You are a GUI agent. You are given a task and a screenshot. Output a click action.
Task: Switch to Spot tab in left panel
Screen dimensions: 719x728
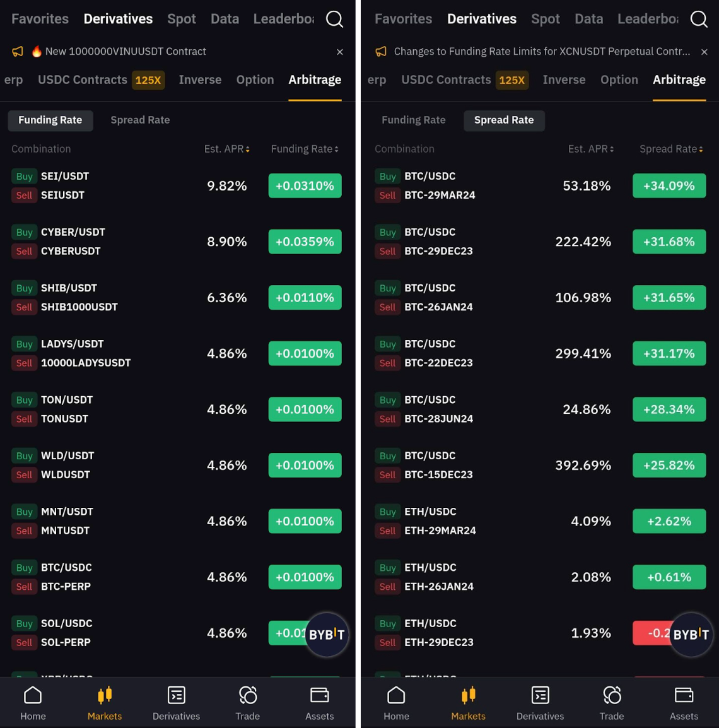(x=182, y=19)
